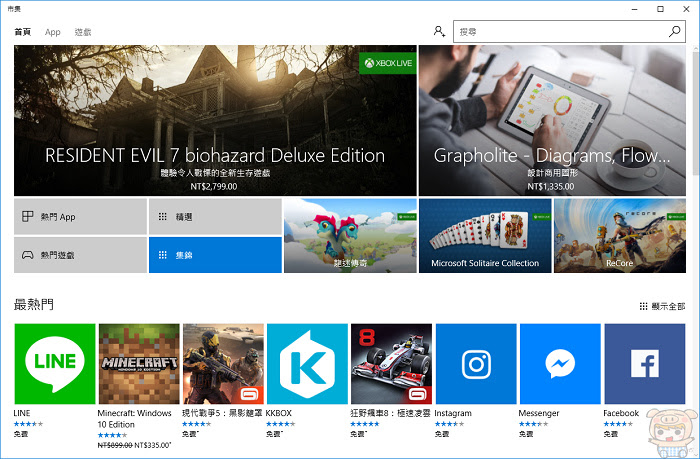Click the KKBOX title text
This screenshot has height=459, width=700.
pos(279,413)
